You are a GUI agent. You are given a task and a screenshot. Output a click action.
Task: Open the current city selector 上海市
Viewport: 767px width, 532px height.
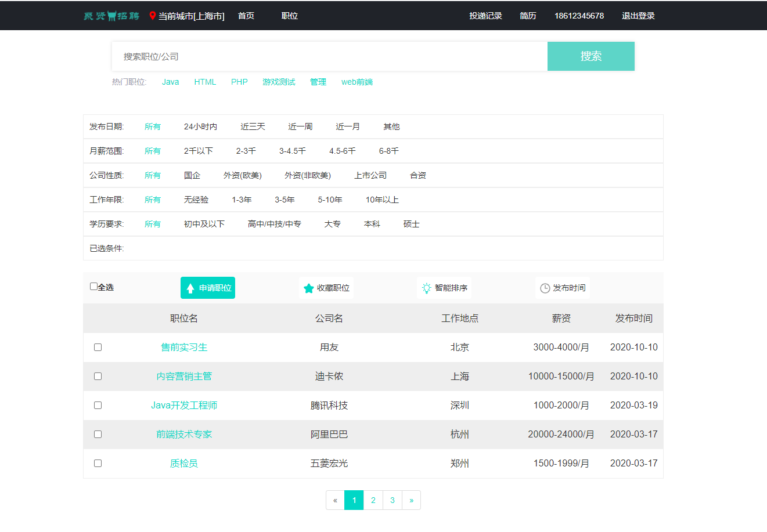[x=191, y=16]
